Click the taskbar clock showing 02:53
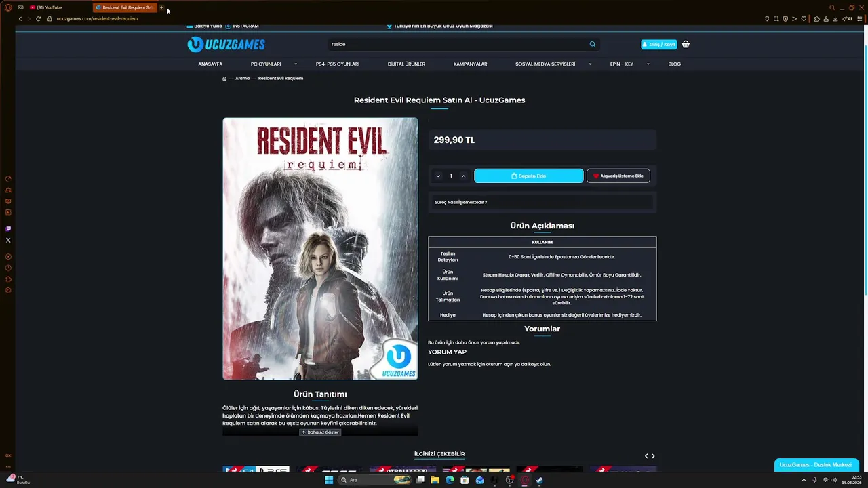 click(x=856, y=477)
